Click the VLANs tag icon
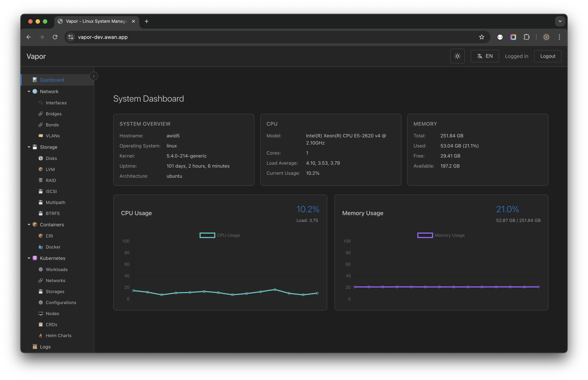The image size is (588, 380). (x=41, y=136)
